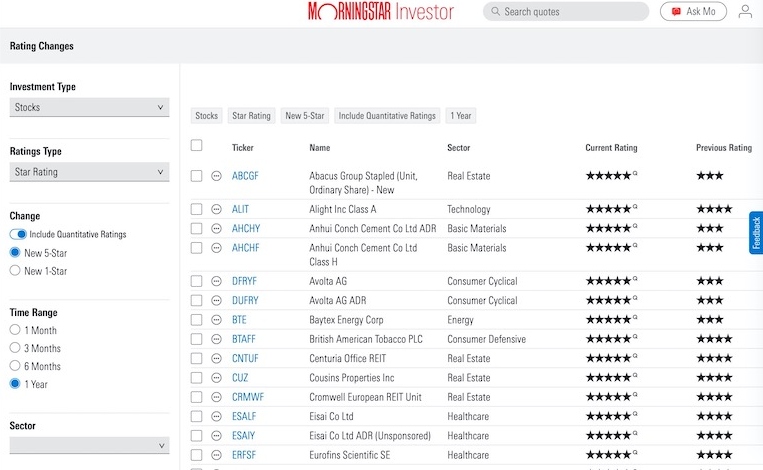
Task: Select the New 1-Star radio option
Action: 15,270
